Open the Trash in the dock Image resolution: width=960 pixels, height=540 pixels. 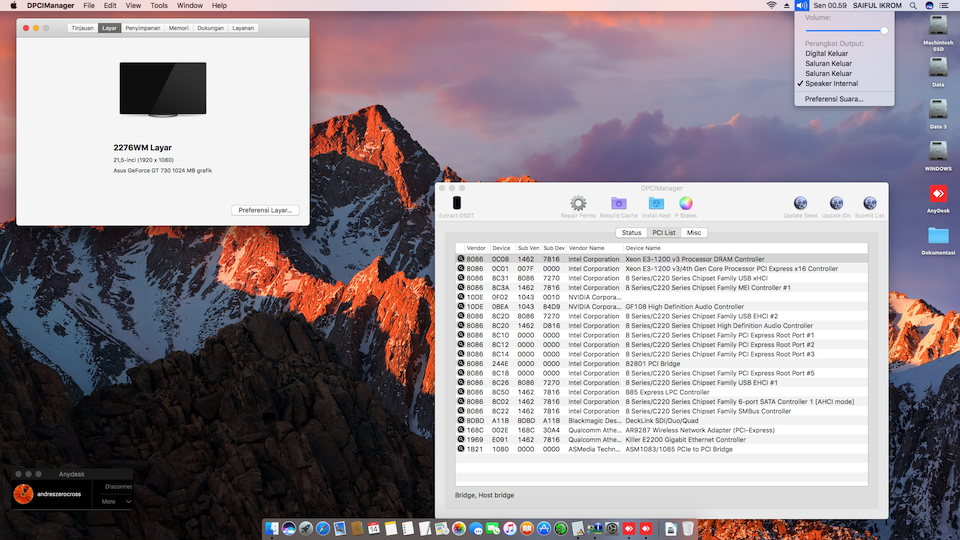pyautogui.click(x=688, y=528)
